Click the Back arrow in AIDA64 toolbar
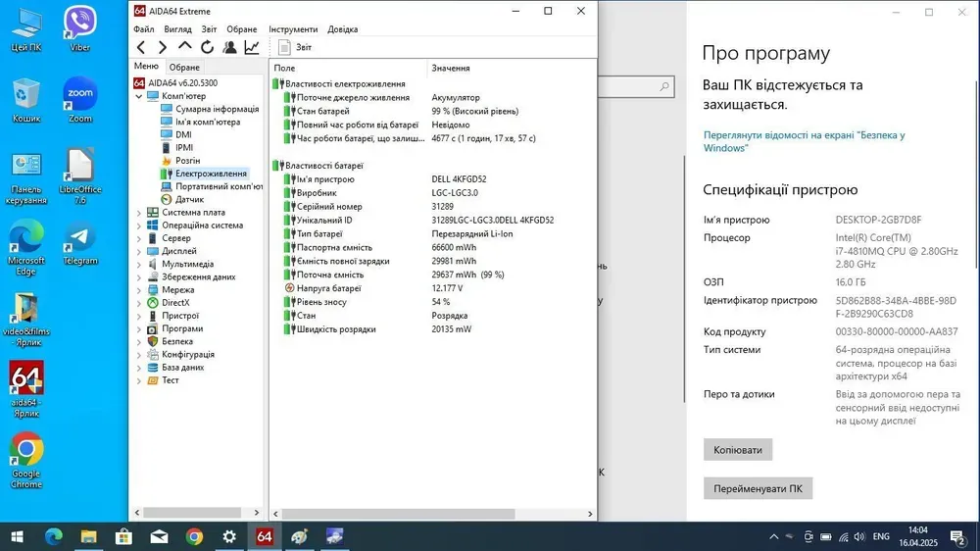Image resolution: width=980 pixels, height=551 pixels. (x=141, y=47)
